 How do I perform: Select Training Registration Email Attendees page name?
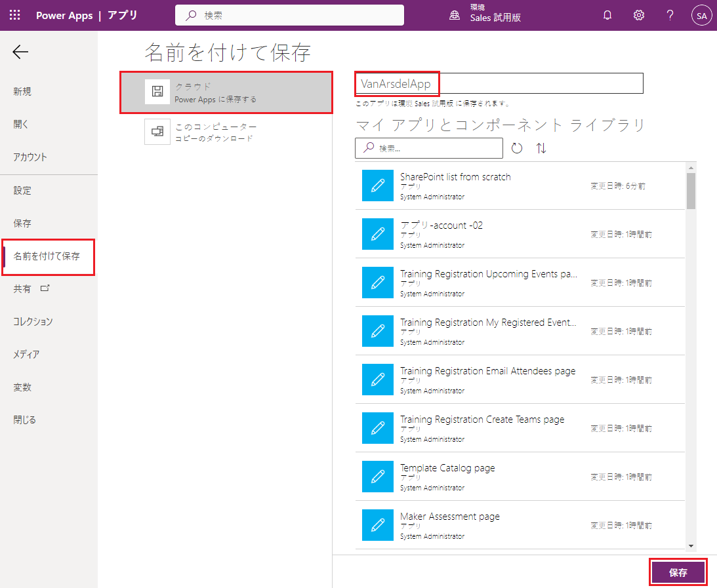(488, 371)
